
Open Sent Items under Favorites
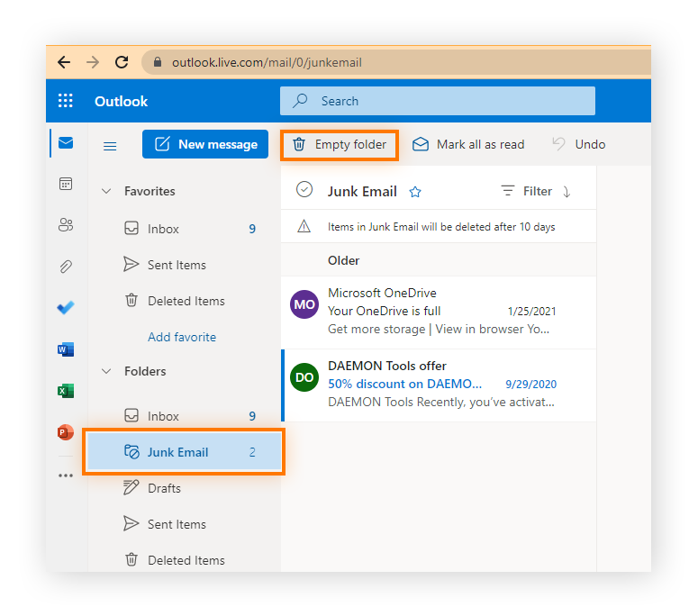pyautogui.click(x=185, y=265)
